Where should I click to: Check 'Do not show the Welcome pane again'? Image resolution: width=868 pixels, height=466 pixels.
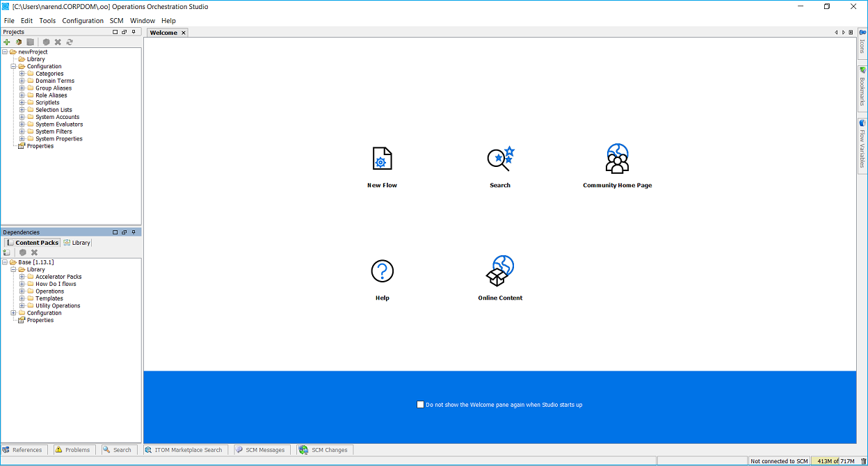pyautogui.click(x=420, y=404)
